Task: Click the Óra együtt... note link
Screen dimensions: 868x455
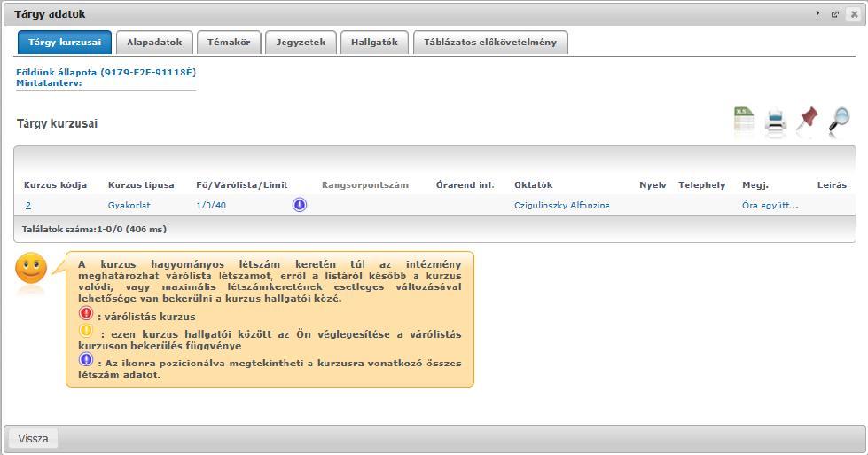Action: point(770,206)
